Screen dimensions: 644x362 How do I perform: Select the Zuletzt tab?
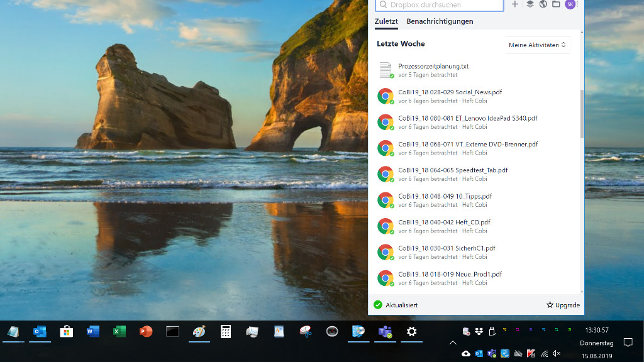[386, 21]
